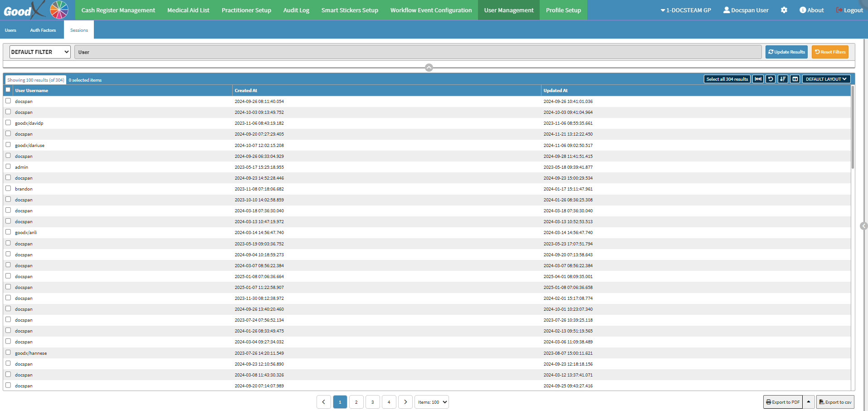
Task: Expand the side panel arrow on right edge
Action: 863,226
